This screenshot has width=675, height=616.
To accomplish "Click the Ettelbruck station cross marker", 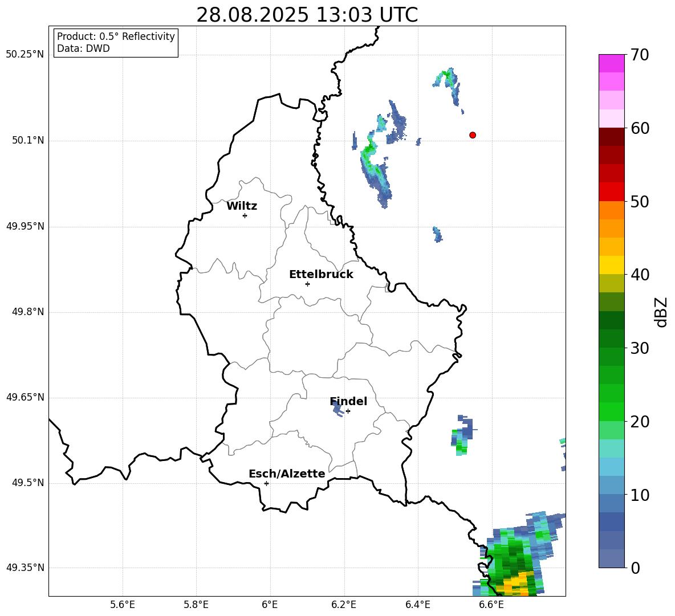I will click(x=307, y=284).
